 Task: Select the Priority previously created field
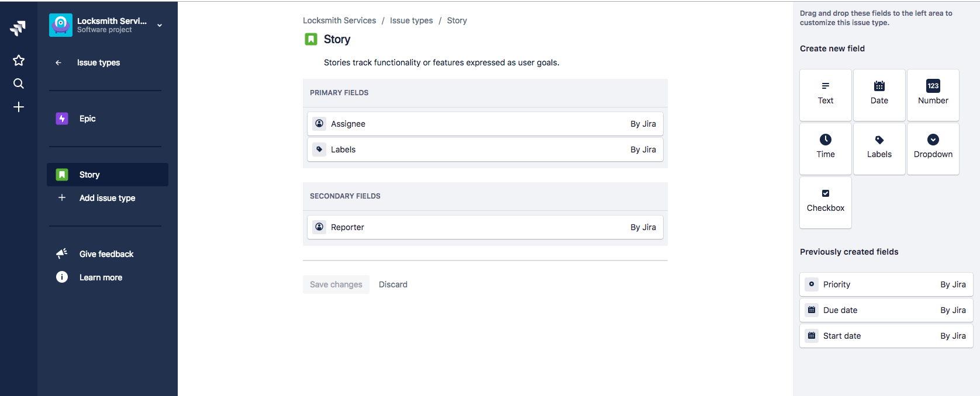click(886, 284)
